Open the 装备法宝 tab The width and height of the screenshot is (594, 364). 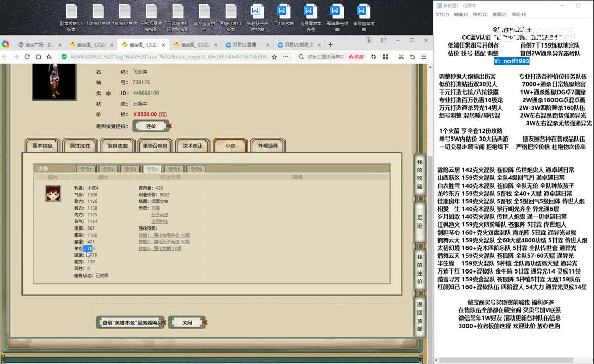[117, 145]
